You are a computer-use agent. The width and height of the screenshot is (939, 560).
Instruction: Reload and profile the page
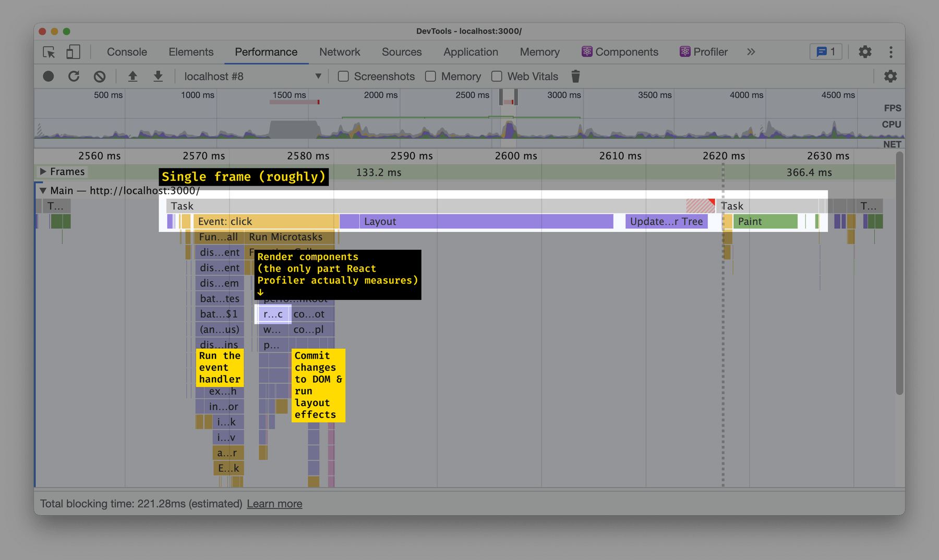pyautogui.click(x=74, y=77)
